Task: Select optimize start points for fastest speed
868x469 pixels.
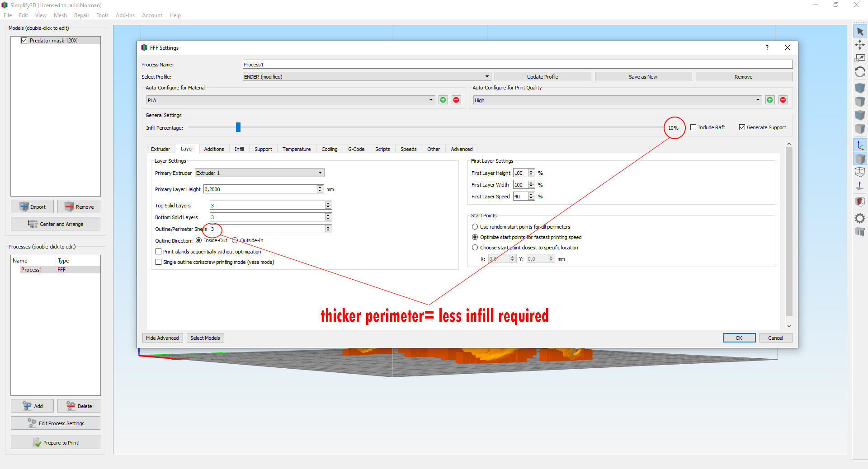Action: [475, 237]
